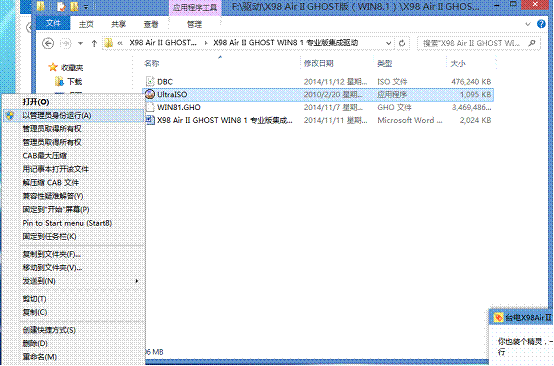Screen dimensions: 554x366
Task: Open the quick access toolbar dropdown
Action: (87, 7)
